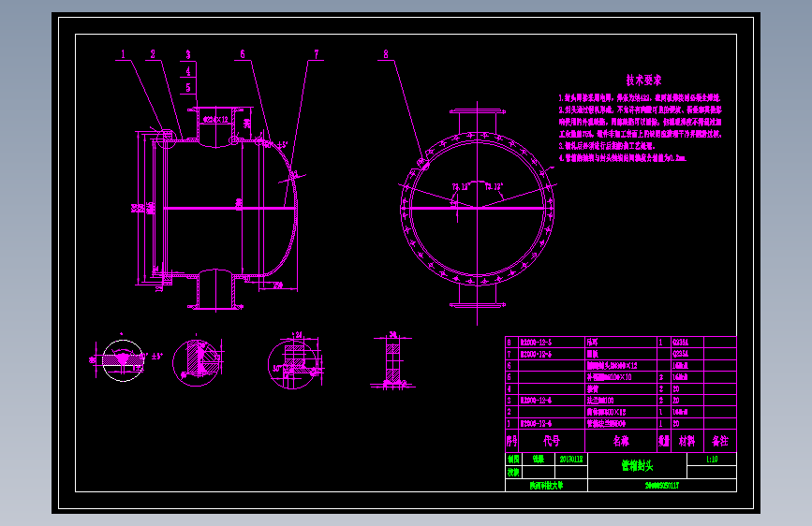Click the code cell in parts row 8
This screenshot has height=526, width=812.
coord(552,343)
